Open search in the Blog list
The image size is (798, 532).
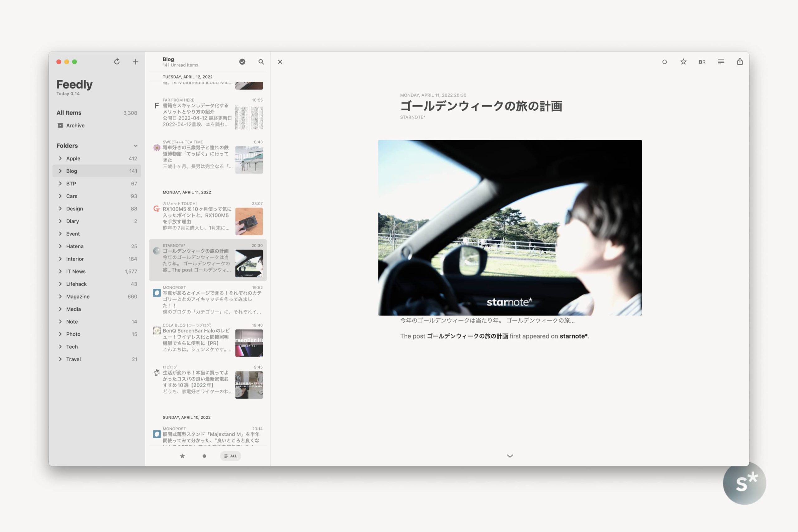[x=261, y=62]
